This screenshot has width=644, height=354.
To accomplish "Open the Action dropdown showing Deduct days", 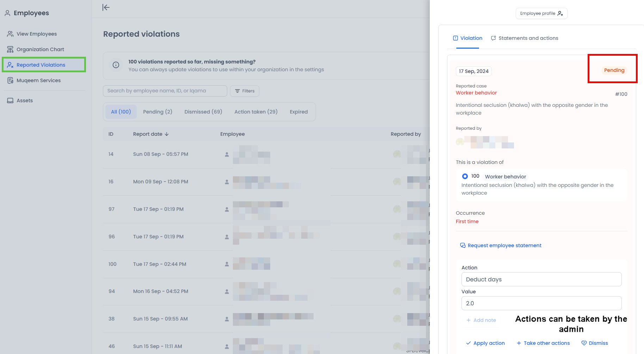I will point(541,279).
